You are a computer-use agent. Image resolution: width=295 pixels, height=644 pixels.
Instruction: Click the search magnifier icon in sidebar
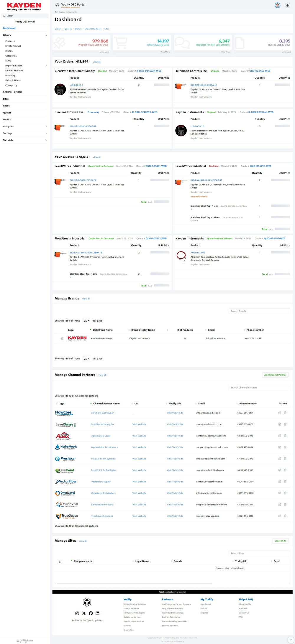pos(4,16)
